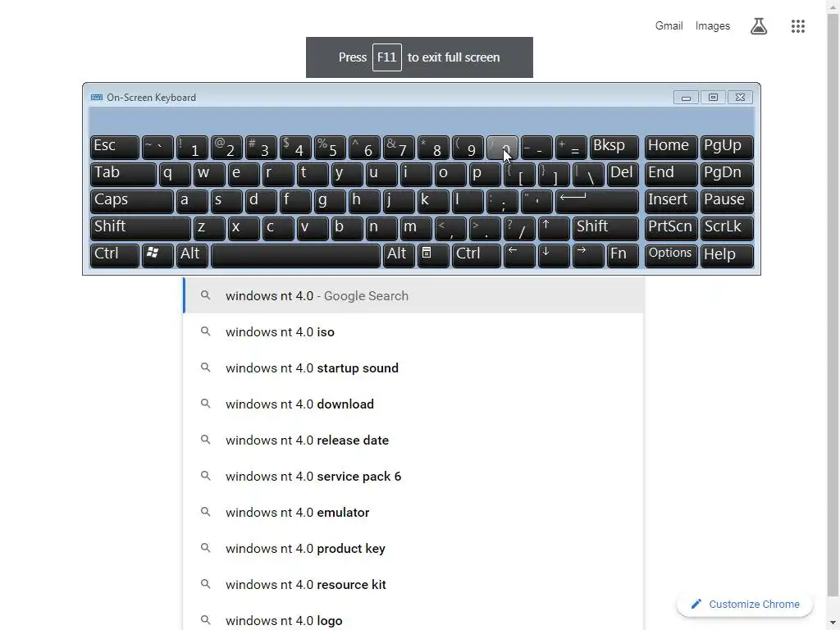This screenshot has width=840, height=630.
Task: Click the forward slash key
Action: click(x=519, y=228)
